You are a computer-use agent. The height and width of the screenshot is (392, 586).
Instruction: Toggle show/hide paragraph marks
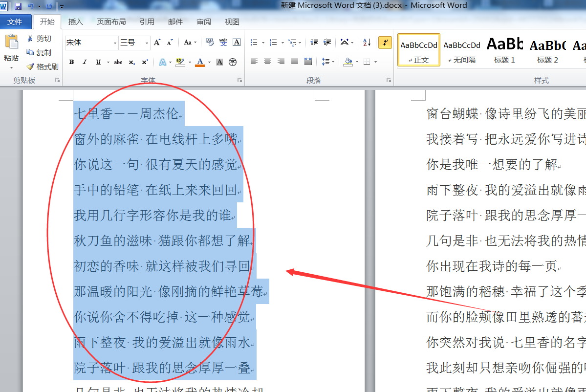(385, 43)
